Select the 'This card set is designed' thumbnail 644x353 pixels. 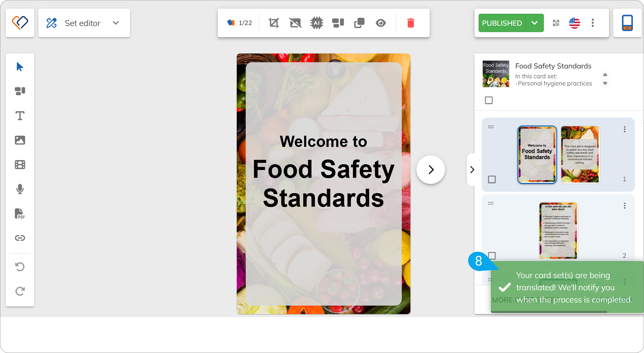tap(580, 155)
